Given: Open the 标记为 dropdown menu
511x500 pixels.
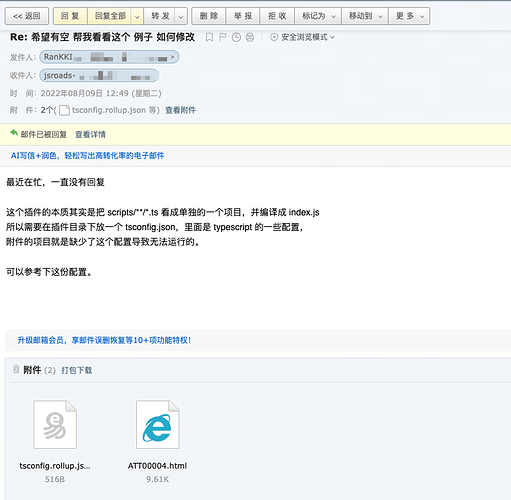Looking at the screenshot, I should [318, 16].
